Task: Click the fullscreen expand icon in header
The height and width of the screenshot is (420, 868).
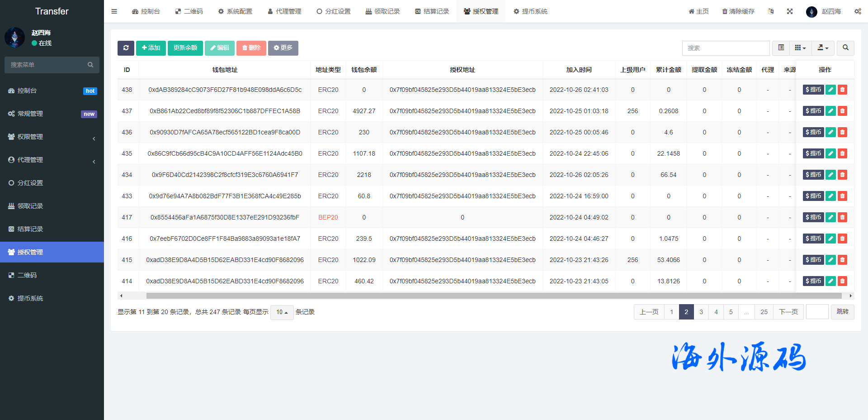Action: click(x=789, y=11)
